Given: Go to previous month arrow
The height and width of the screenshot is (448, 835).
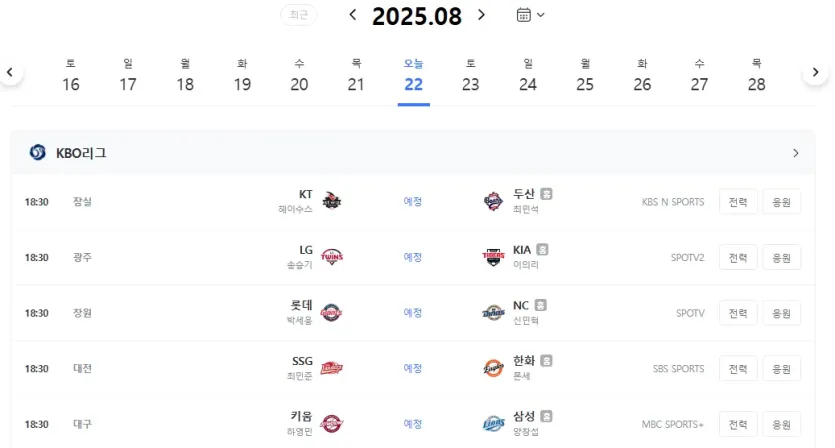Looking at the screenshot, I should [x=353, y=15].
